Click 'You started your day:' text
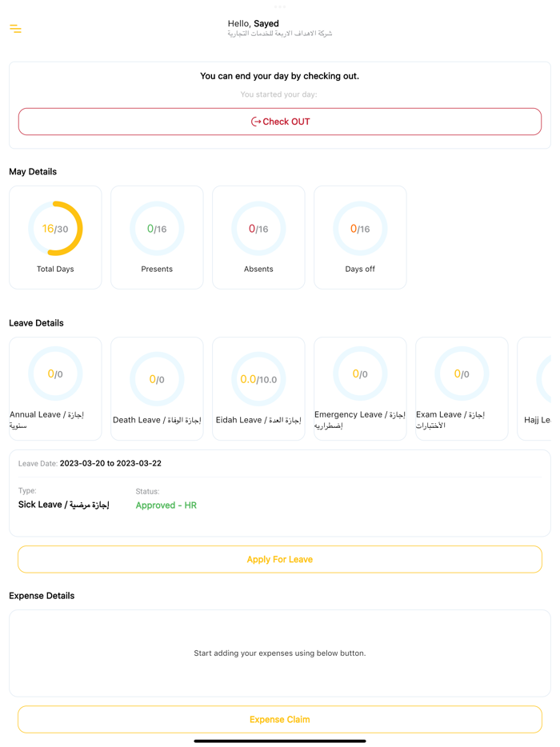 tap(279, 94)
